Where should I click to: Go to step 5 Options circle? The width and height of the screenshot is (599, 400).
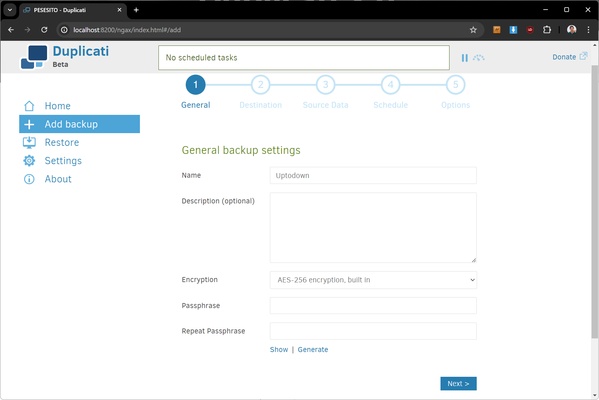(x=455, y=85)
